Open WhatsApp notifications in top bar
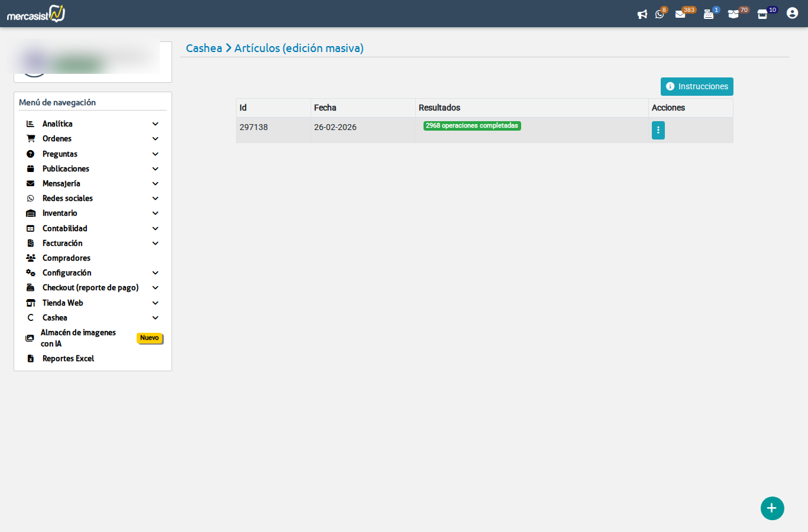Screen dimensions: 808x532 [660, 14]
